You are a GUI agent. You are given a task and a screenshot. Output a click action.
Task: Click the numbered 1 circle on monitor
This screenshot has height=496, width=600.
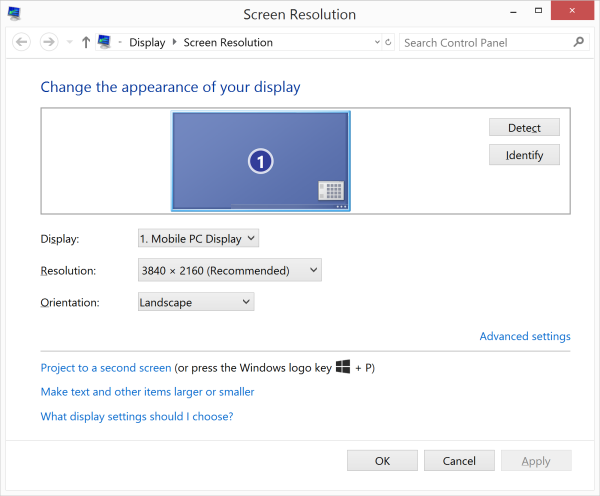click(x=261, y=161)
